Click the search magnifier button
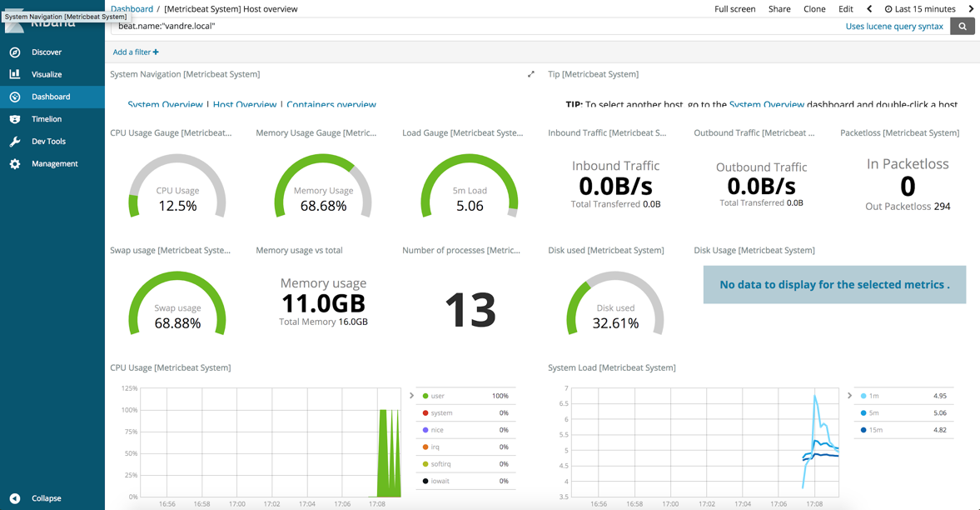Image resolution: width=980 pixels, height=510 pixels. [963, 27]
